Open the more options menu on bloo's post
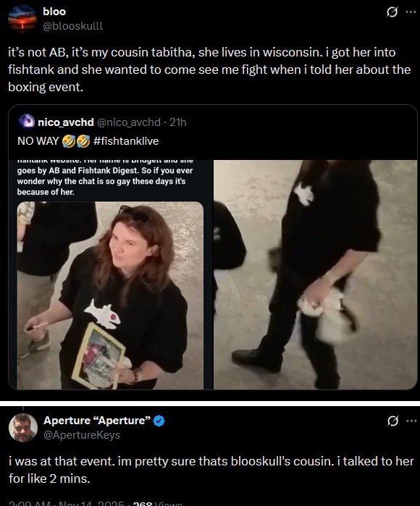 [x=411, y=12]
